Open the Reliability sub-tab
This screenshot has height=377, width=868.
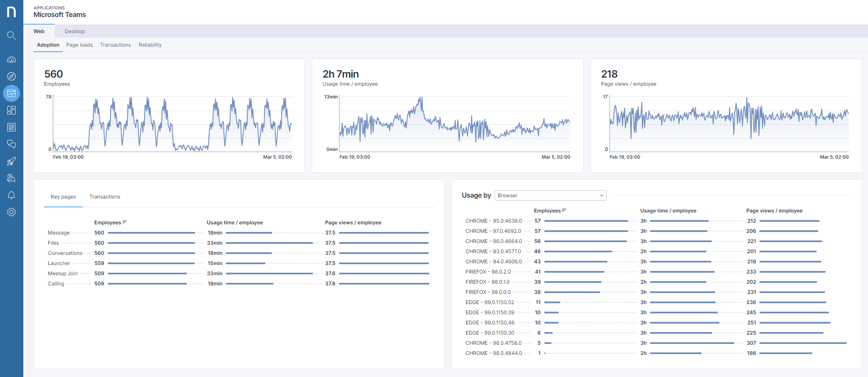tap(150, 45)
